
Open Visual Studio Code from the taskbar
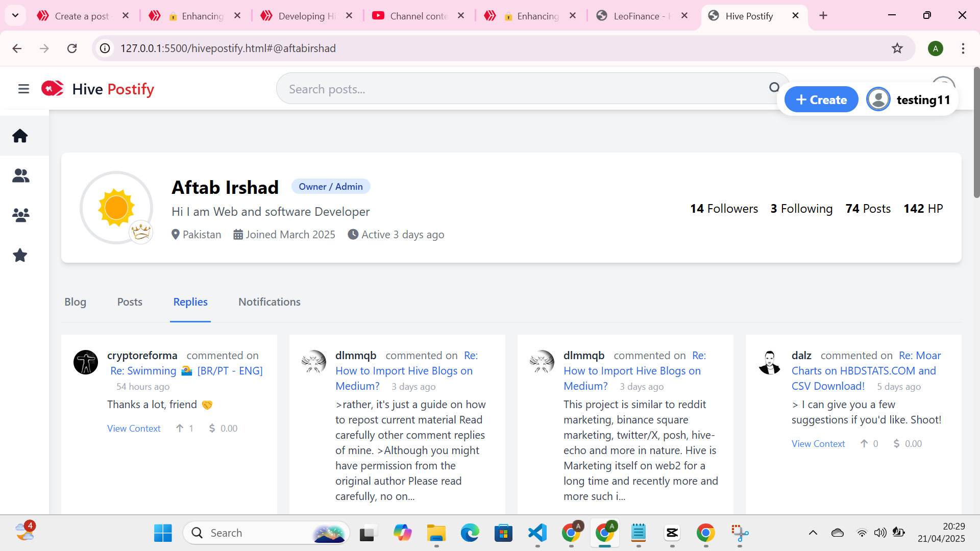537,533
